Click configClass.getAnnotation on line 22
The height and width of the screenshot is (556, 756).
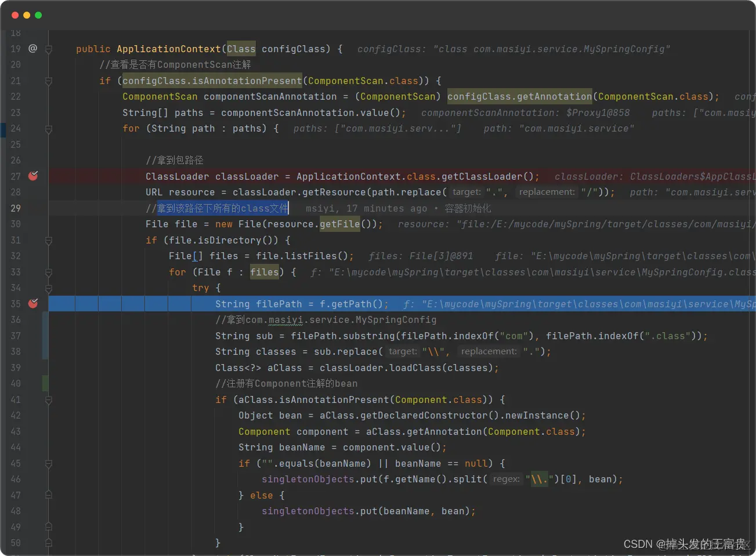520,96
